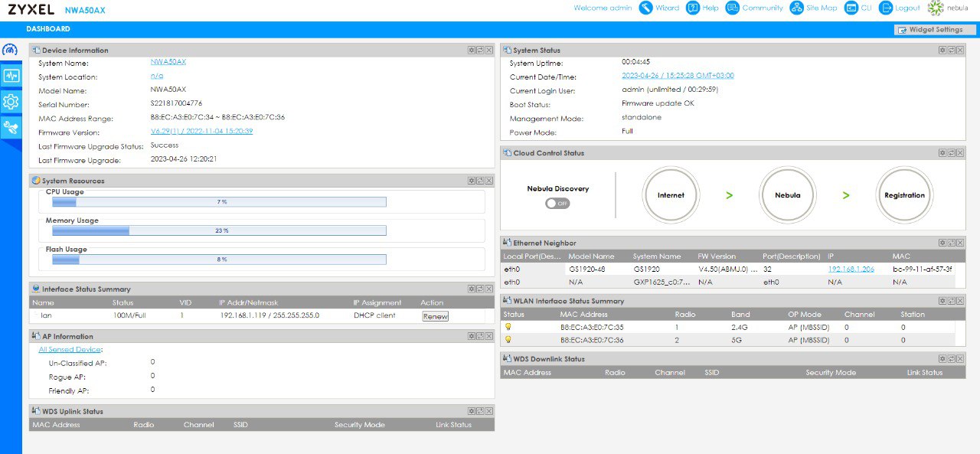Click the Memory Usage progress bar
The height and width of the screenshot is (454, 980).
219,230
